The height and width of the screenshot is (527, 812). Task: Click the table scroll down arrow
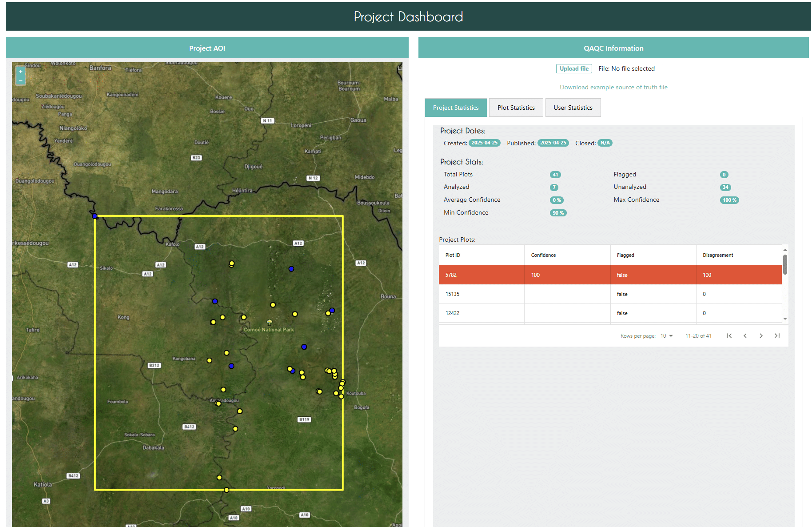tap(785, 319)
